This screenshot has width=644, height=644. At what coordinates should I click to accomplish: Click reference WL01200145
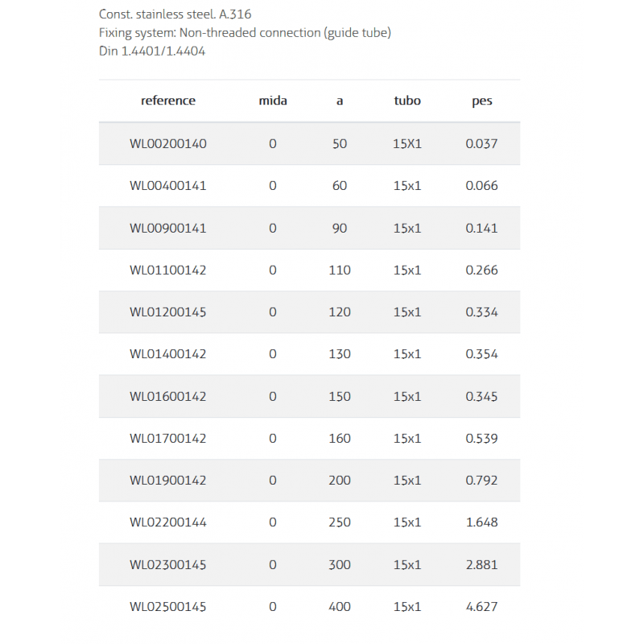tap(168, 312)
